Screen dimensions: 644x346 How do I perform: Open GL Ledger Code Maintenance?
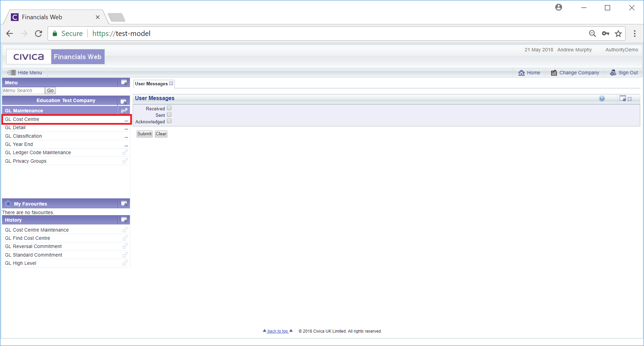pyautogui.click(x=38, y=152)
